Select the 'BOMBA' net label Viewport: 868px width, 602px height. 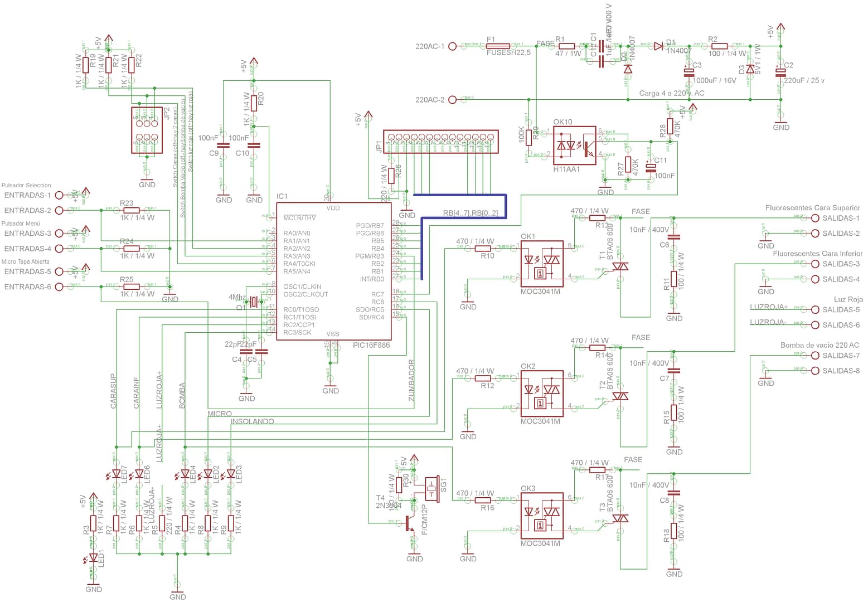point(182,396)
